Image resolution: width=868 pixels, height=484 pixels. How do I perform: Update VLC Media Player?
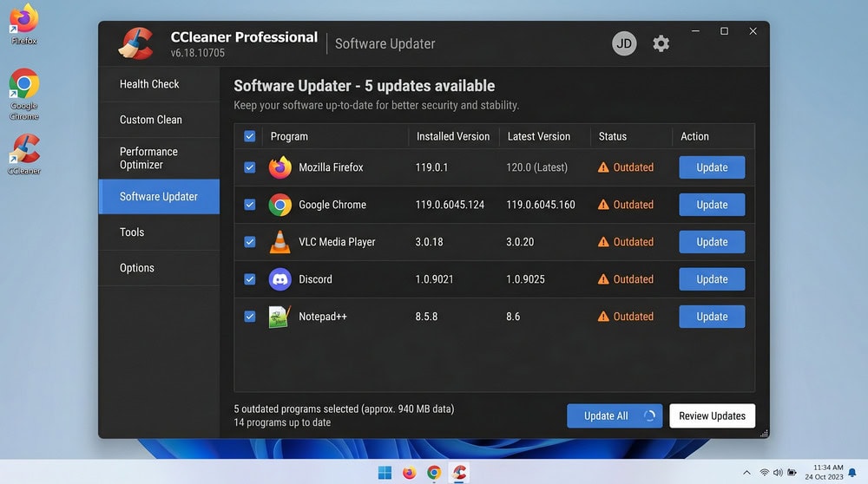pos(712,242)
